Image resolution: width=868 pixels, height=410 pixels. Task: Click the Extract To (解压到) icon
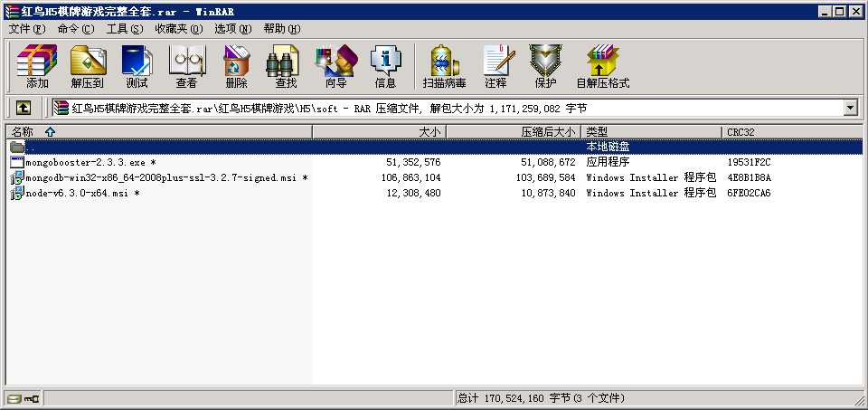[88, 66]
